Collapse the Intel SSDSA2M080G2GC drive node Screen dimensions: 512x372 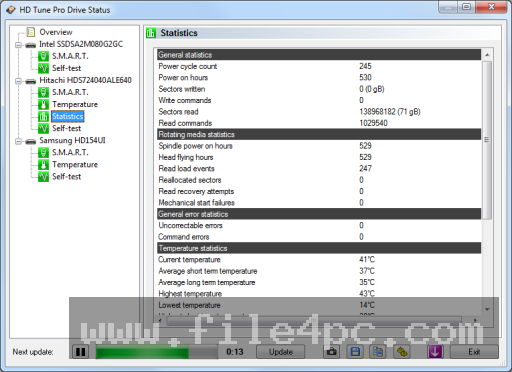(x=19, y=45)
